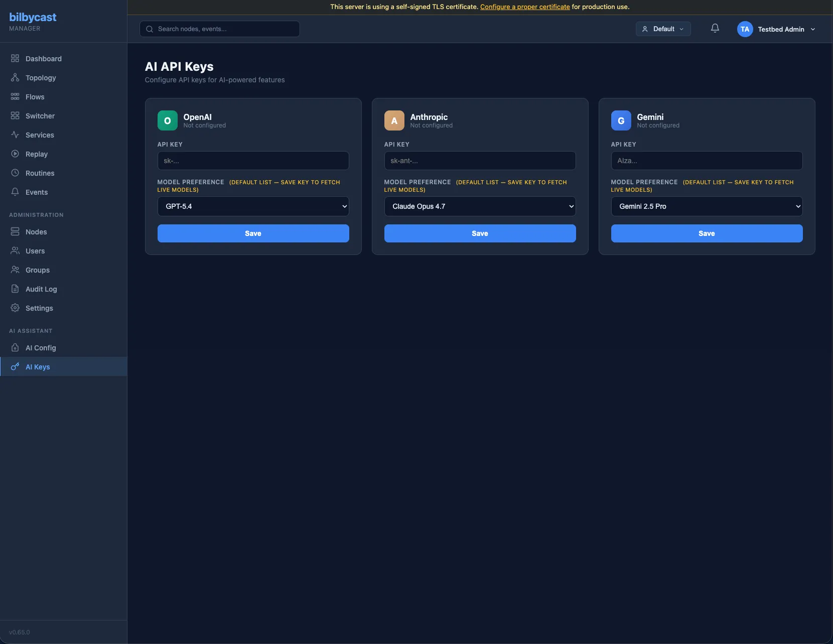The height and width of the screenshot is (644, 833).
Task: Click the Dashboard grid icon
Action: tap(15, 59)
